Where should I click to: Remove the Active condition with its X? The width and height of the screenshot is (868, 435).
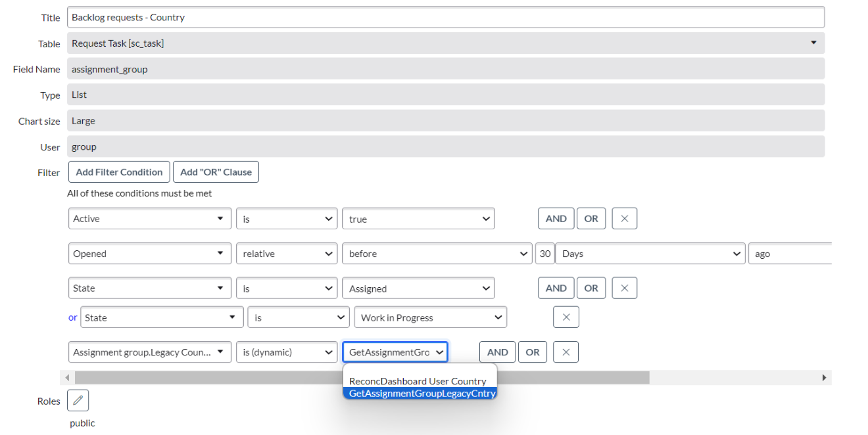coord(624,219)
